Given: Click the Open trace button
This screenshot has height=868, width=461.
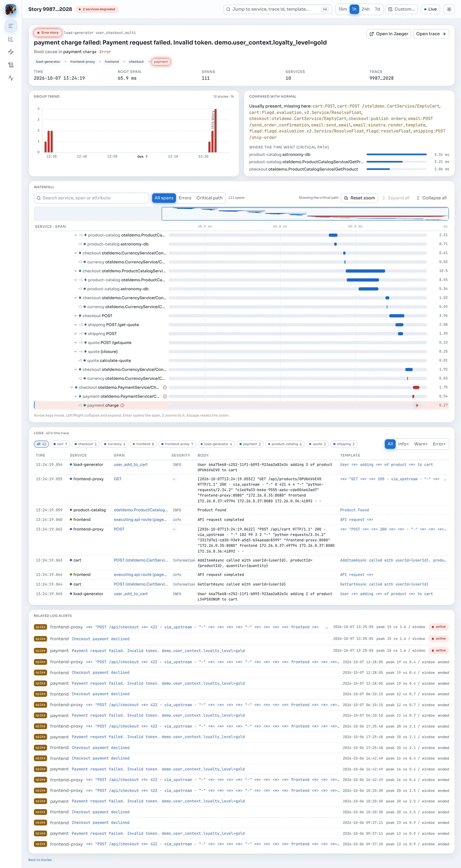Looking at the screenshot, I should pos(431,34).
